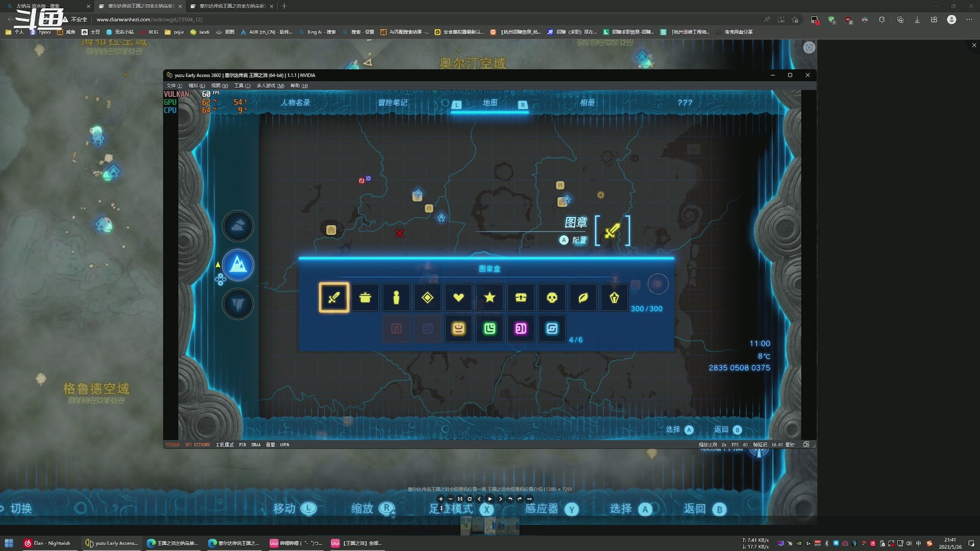This screenshot has width=980, height=551.
Task: Reset image viewer to 1:1 size
Action: coord(460,499)
